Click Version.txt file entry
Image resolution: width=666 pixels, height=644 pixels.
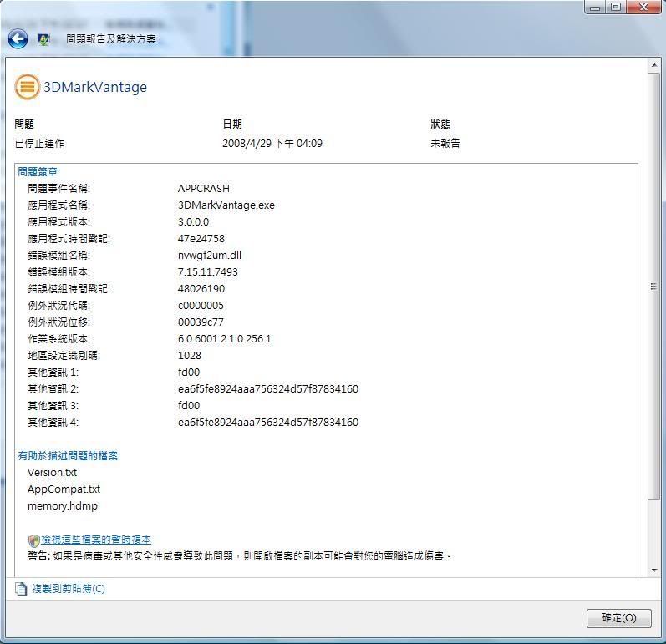pos(53,473)
